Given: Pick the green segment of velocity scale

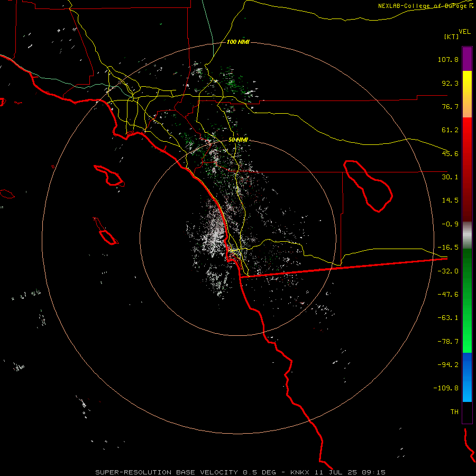Looking at the screenshot, I should (x=467, y=300).
